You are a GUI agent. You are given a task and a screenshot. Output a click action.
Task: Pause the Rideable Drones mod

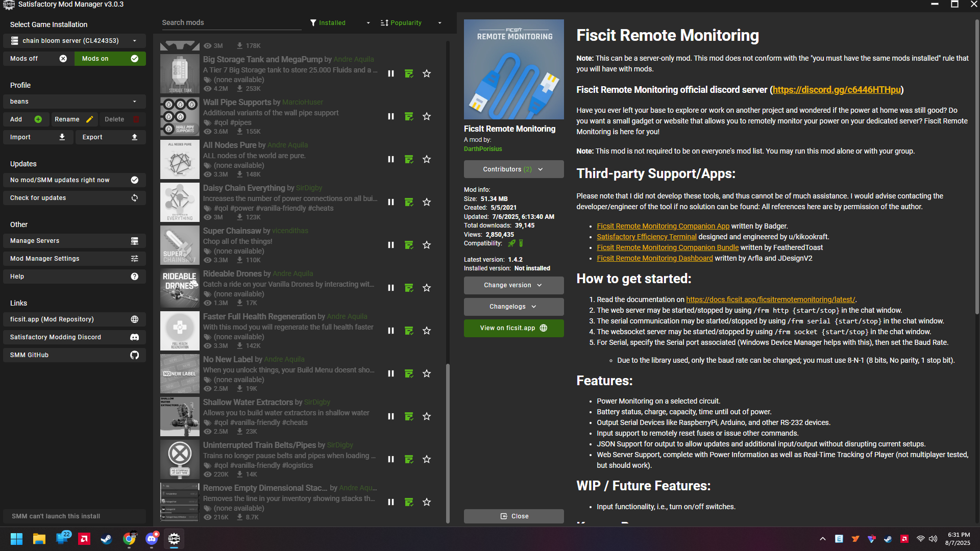click(x=391, y=288)
